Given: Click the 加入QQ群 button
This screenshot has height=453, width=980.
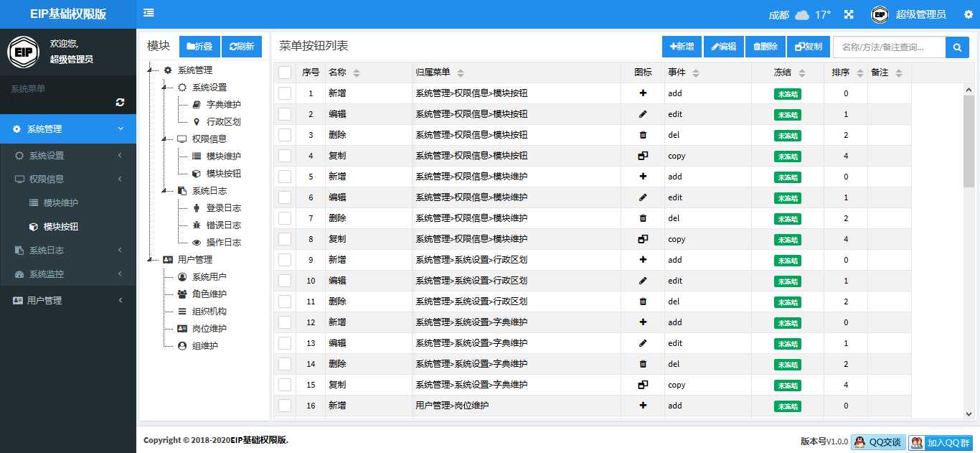Looking at the screenshot, I should [x=940, y=442].
